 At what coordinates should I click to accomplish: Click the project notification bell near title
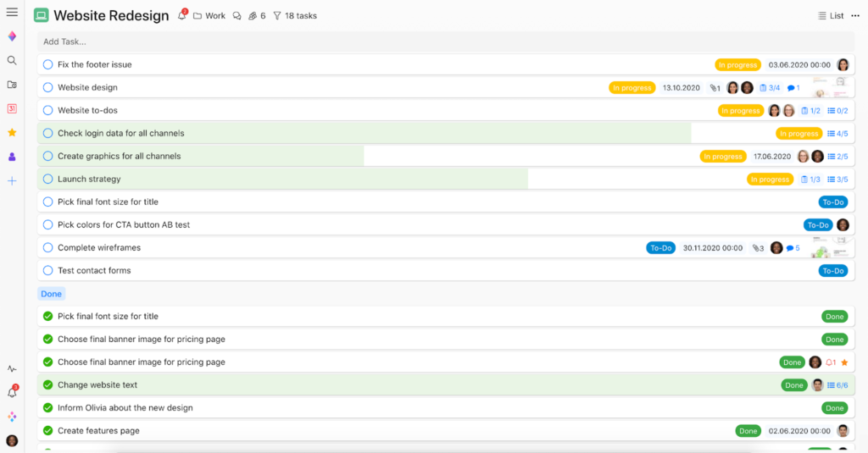coord(182,15)
